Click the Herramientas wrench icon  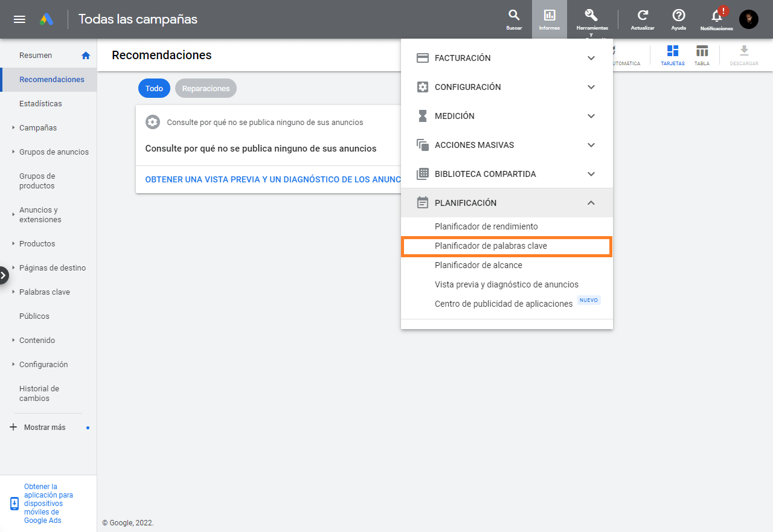(x=591, y=16)
